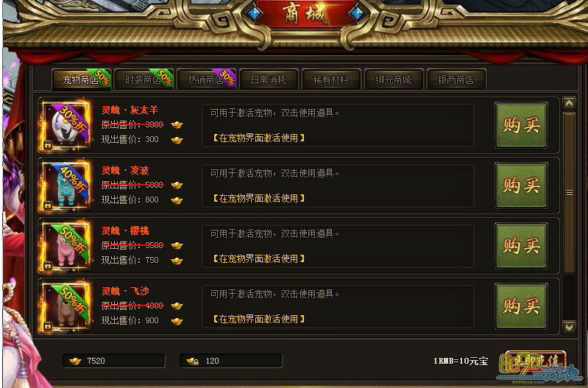Click the 灵魄·灰太羊 pet icon

point(66,126)
